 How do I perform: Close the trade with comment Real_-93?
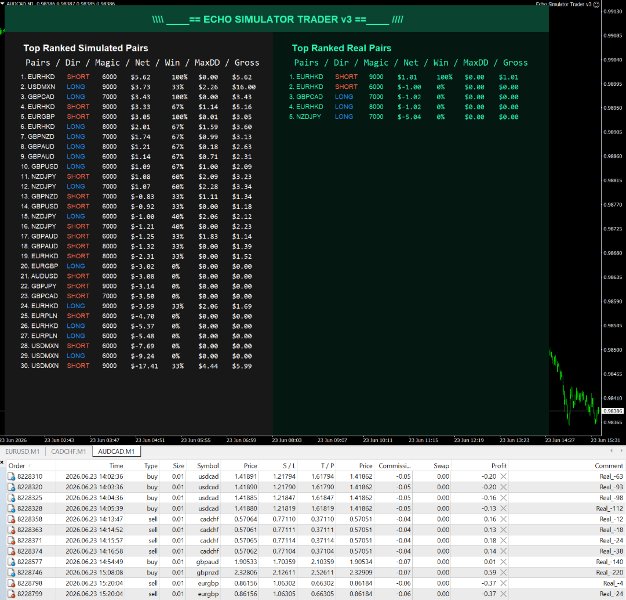tap(503, 487)
